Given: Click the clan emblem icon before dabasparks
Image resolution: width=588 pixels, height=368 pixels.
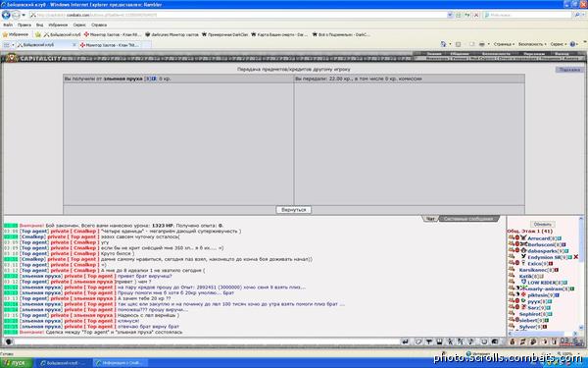Looking at the screenshot, I should click(523, 250).
